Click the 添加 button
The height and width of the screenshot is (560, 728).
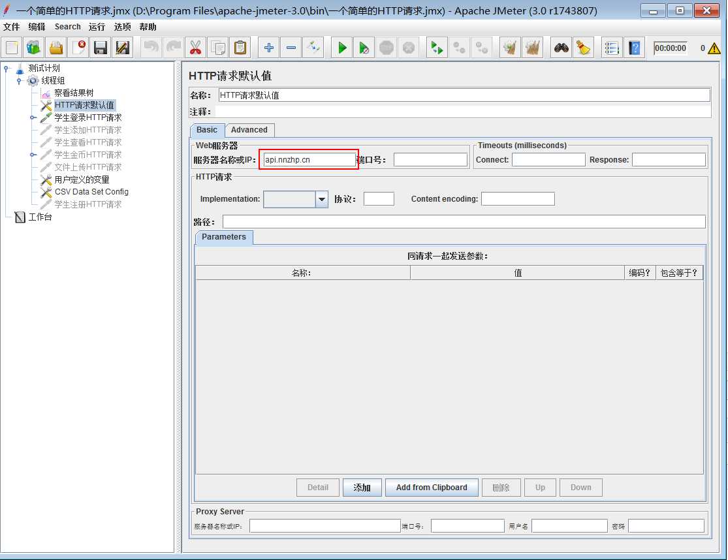[362, 488]
